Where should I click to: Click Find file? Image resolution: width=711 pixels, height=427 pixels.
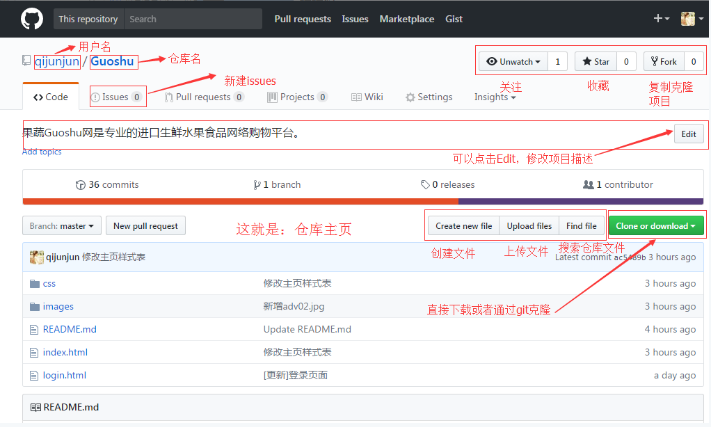point(581,226)
